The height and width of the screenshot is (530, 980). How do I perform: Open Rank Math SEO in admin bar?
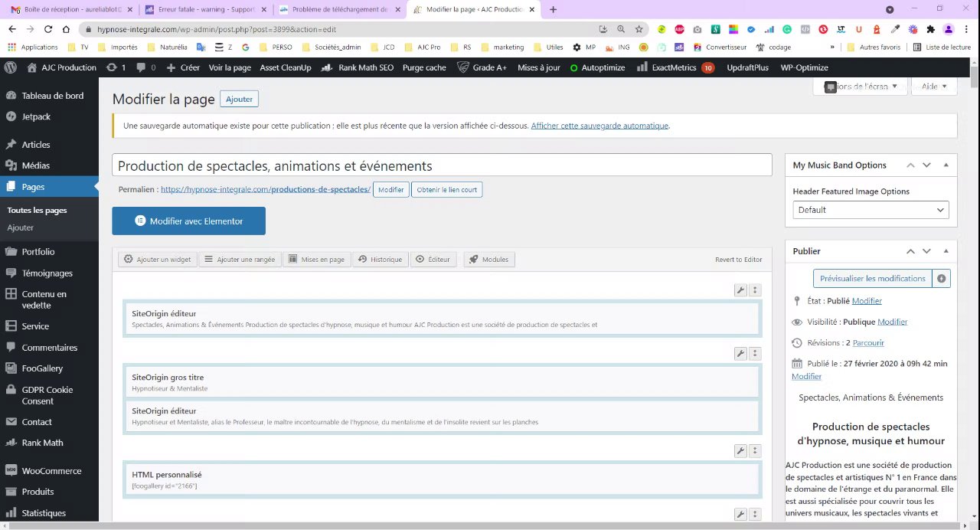coord(358,67)
